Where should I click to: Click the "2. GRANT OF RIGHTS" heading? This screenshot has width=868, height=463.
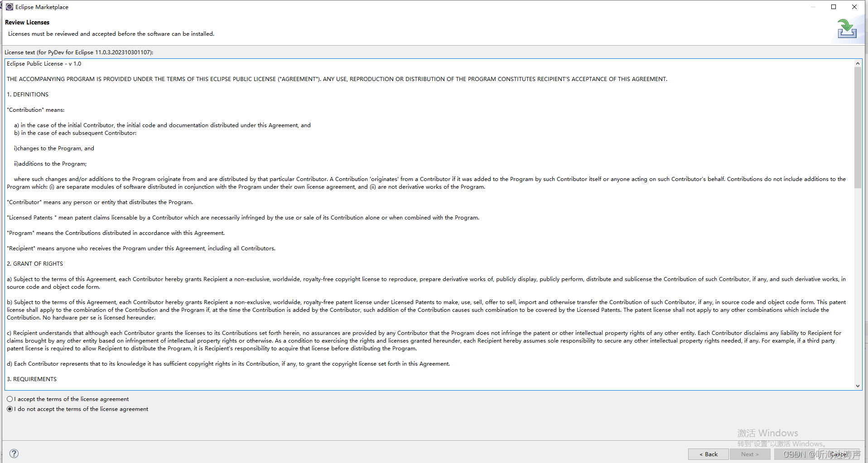(35, 264)
